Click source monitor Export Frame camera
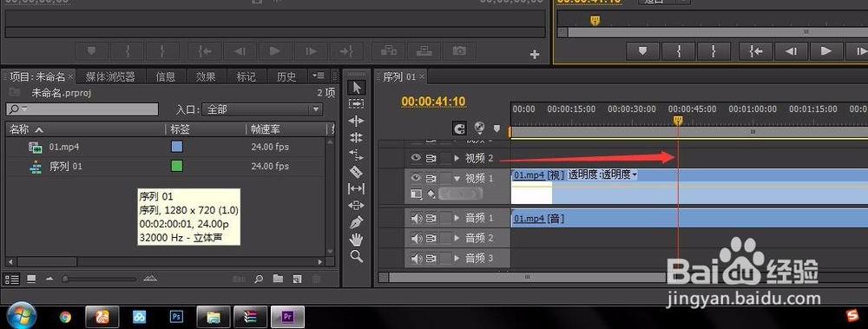Image resolution: width=868 pixels, height=329 pixels. 459,51
